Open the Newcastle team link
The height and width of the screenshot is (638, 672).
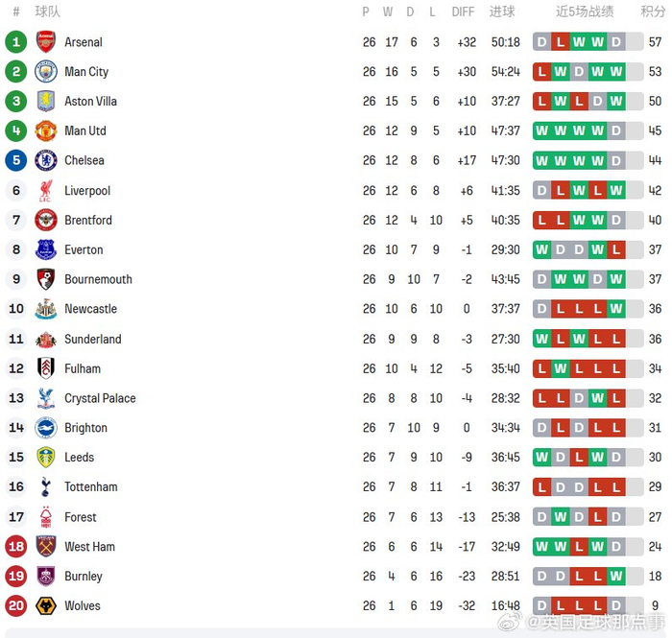(x=90, y=309)
